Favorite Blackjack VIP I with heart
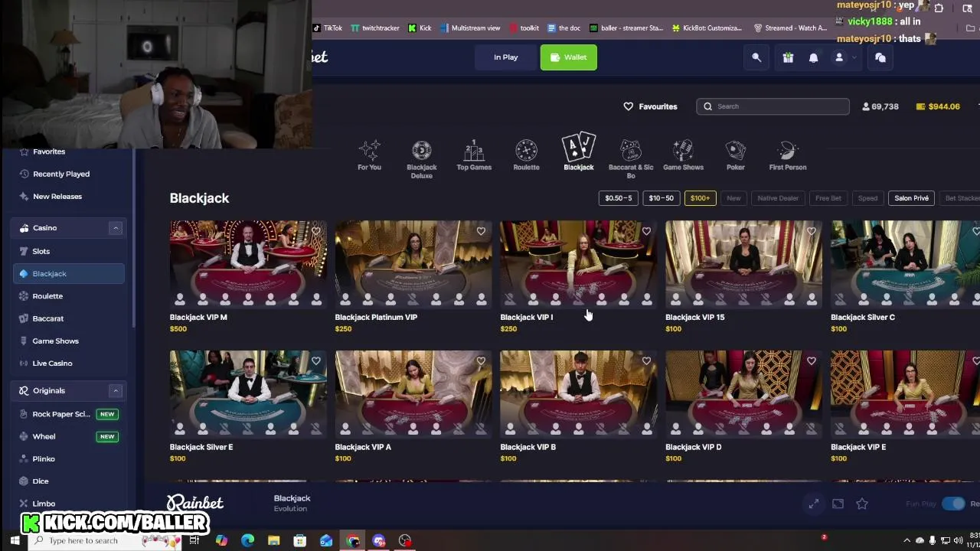This screenshot has height=551, width=980. coord(646,231)
